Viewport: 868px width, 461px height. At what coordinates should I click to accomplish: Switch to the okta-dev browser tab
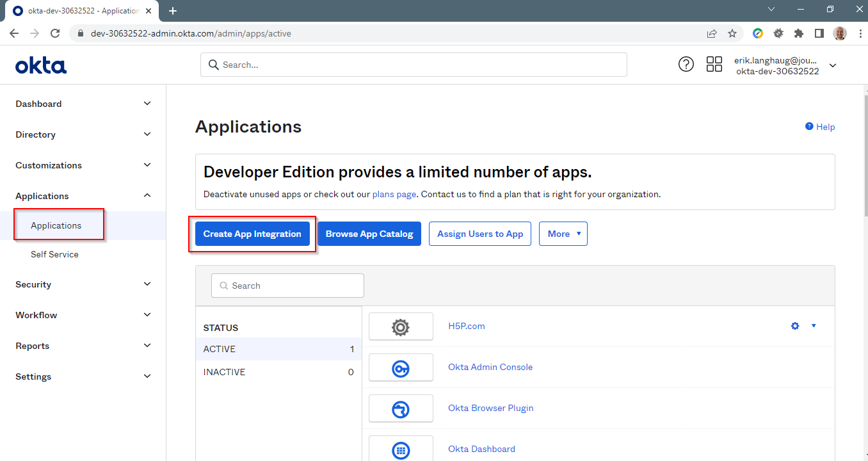[x=83, y=11]
